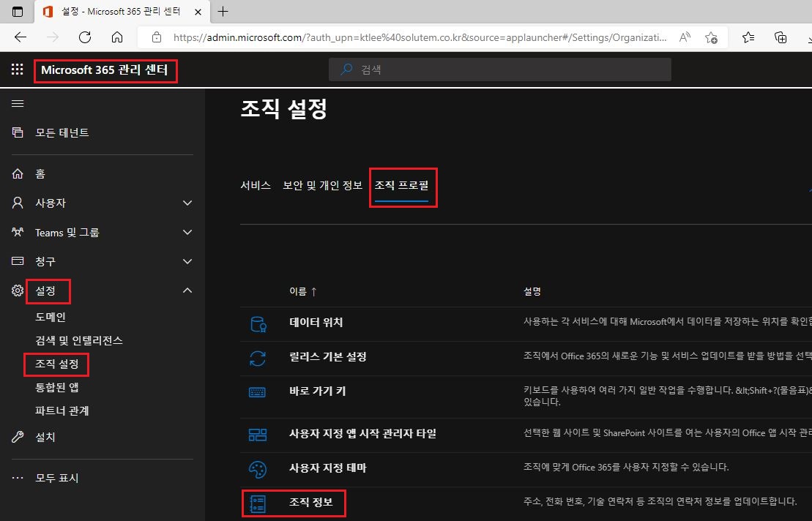
Task: Add page to favorites star-plus icon
Action: [711, 37]
